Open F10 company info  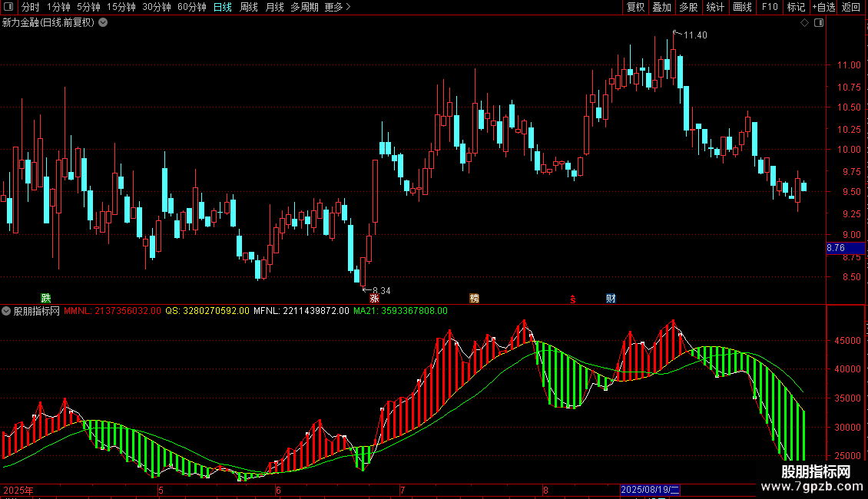click(770, 7)
